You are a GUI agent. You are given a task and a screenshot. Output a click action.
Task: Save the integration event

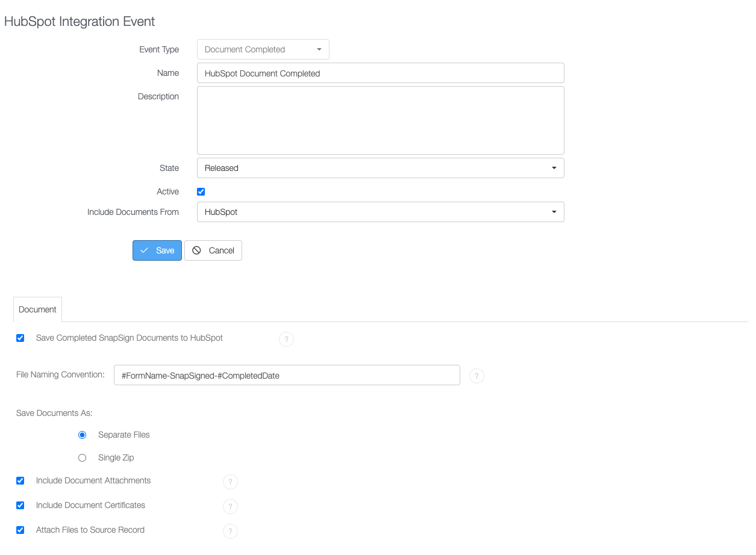pyautogui.click(x=157, y=250)
